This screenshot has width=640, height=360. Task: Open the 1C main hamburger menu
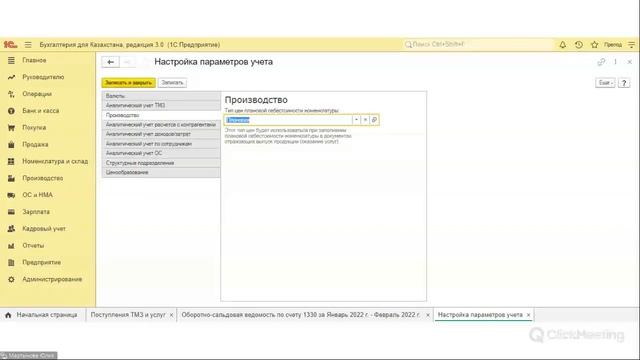click(28, 44)
